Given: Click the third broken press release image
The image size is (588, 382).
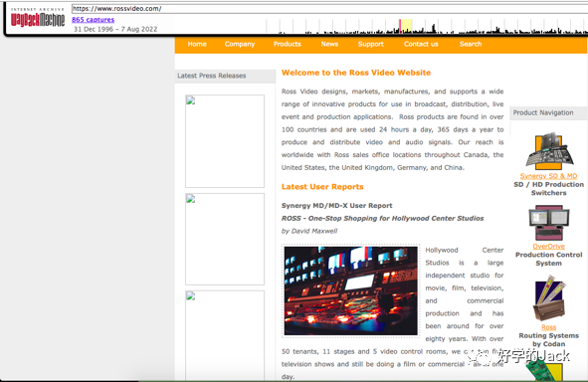Looking at the screenshot, I should pyautogui.click(x=225, y=336).
